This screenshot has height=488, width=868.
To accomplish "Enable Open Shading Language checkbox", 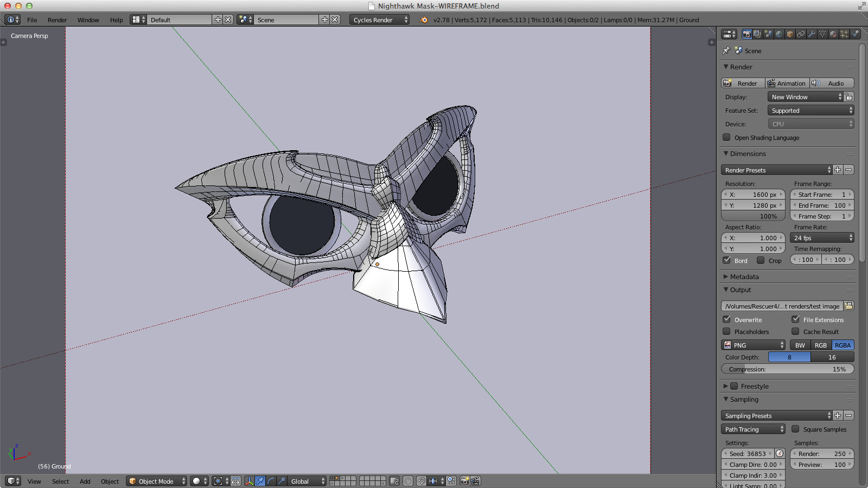I will pyautogui.click(x=726, y=137).
